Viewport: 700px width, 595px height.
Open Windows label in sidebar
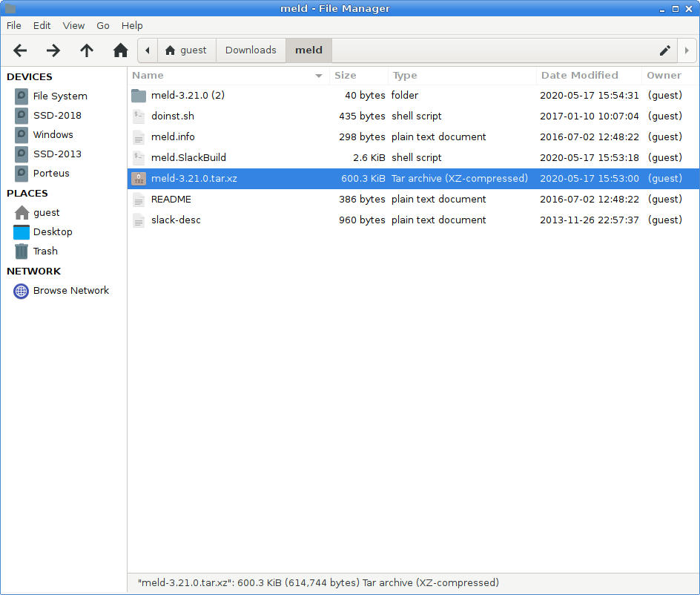[53, 134]
